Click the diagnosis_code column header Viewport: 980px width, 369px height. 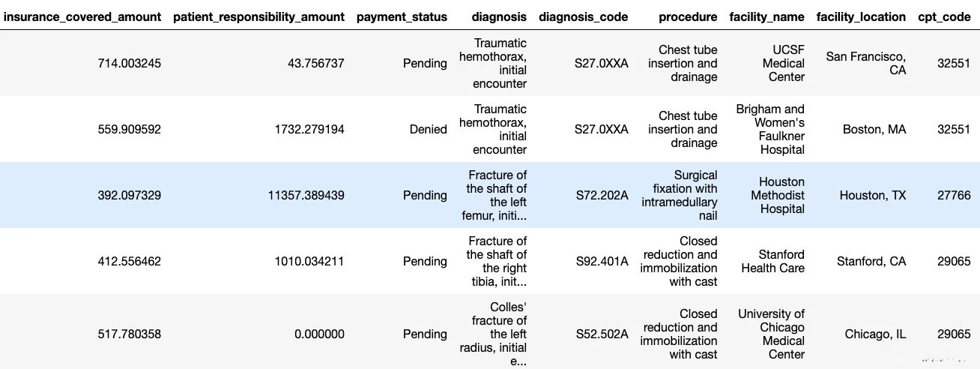pos(583,16)
